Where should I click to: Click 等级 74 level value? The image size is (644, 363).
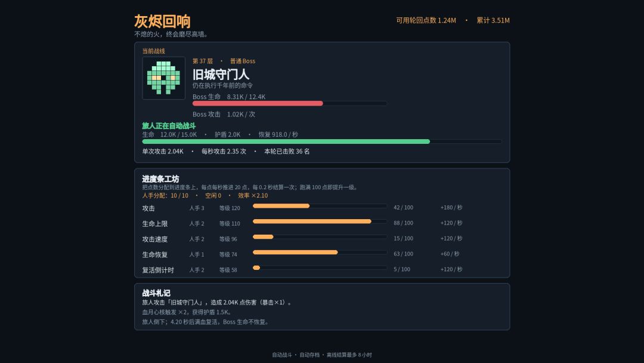(228, 254)
